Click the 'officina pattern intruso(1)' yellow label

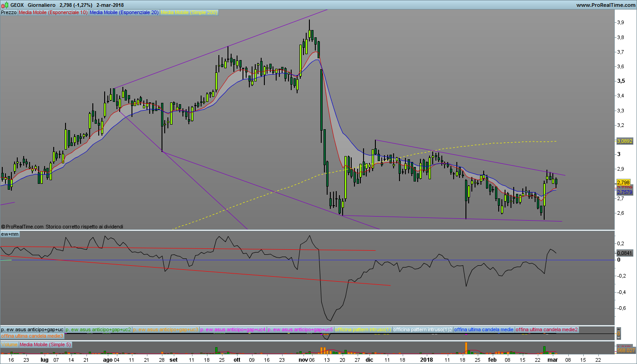point(363,329)
